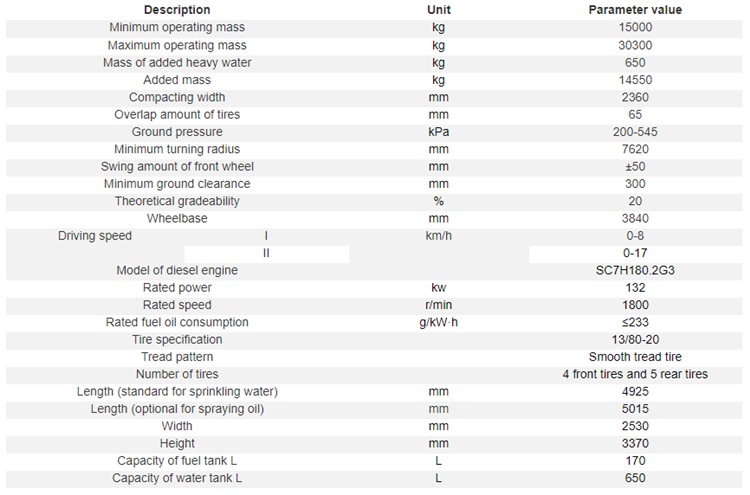Click the Parameter value column header
The height and width of the screenshot is (495, 750).
click(635, 10)
